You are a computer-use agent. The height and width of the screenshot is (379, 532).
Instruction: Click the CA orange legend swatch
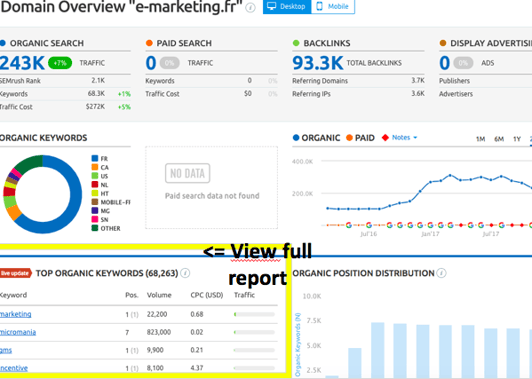tap(95, 167)
